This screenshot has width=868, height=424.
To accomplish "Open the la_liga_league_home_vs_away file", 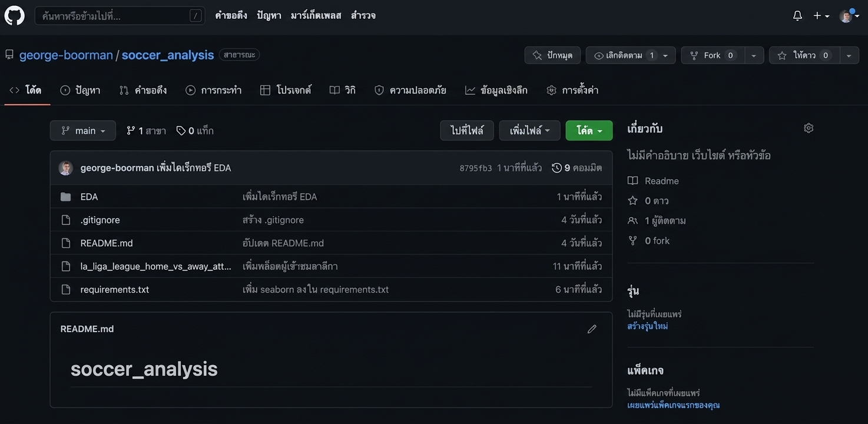I will tap(156, 266).
